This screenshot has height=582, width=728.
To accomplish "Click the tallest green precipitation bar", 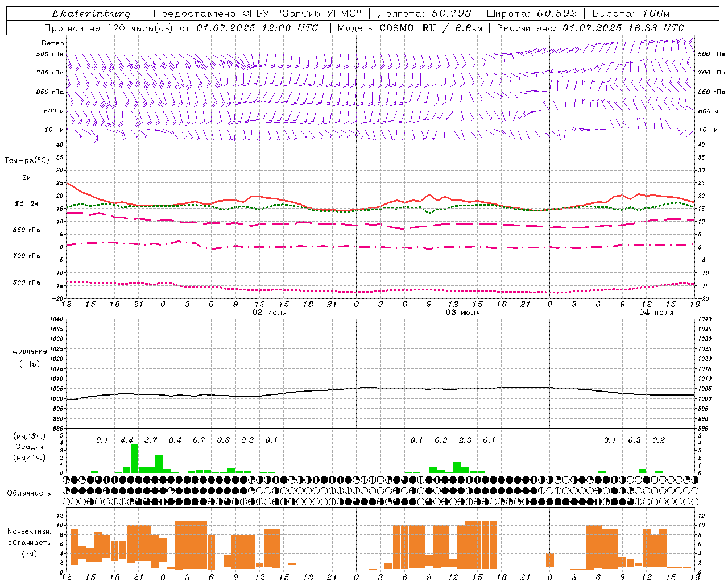I will coord(135,459).
